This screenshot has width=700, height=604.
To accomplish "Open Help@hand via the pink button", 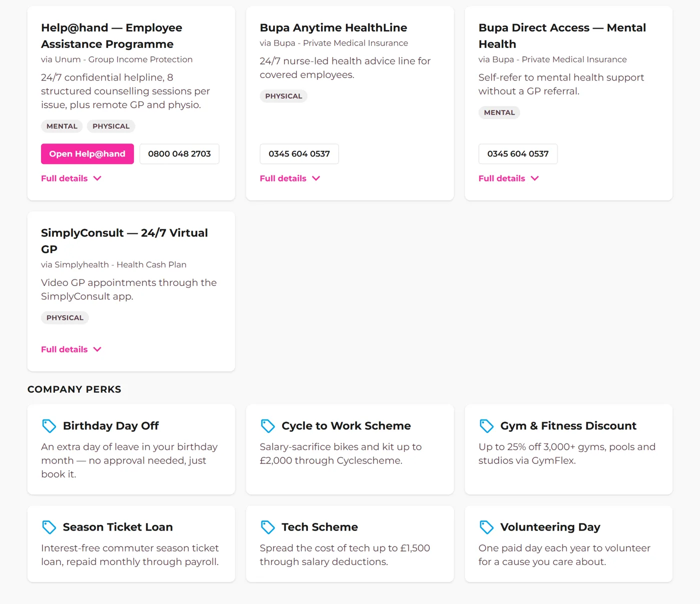I will [87, 154].
